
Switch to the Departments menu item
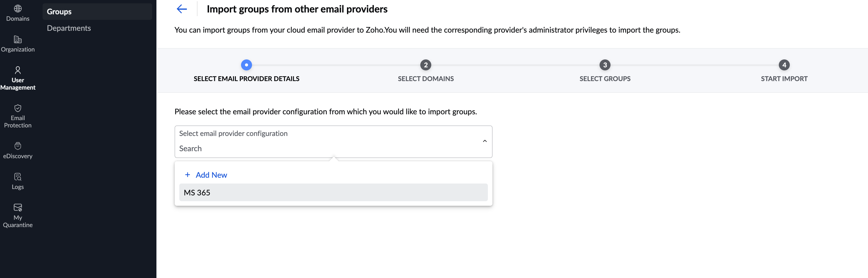click(69, 28)
